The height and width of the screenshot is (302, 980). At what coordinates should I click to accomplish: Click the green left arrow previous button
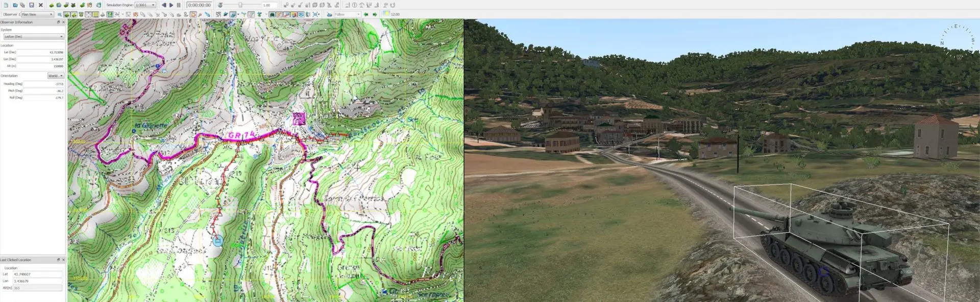(x=366, y=14)
